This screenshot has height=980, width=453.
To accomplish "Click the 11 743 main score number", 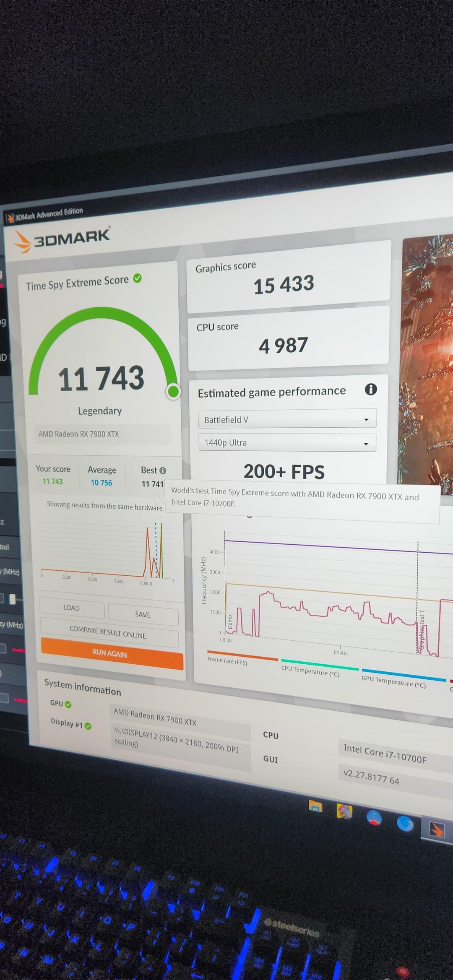I will (101, 378).
